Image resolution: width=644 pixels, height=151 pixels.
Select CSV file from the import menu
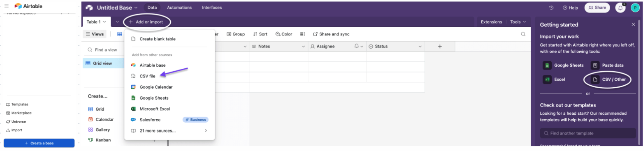click(x=147, y=76)
